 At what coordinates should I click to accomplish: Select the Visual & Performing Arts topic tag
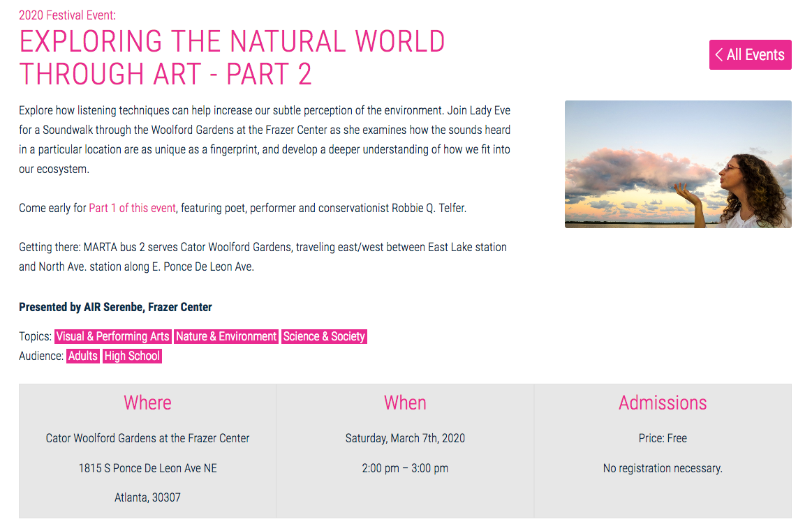112,336
